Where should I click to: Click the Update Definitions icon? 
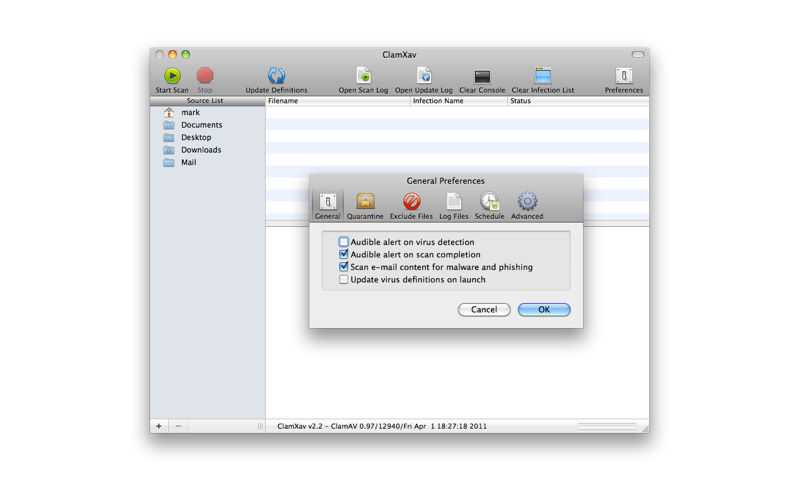tap(277, 76)
